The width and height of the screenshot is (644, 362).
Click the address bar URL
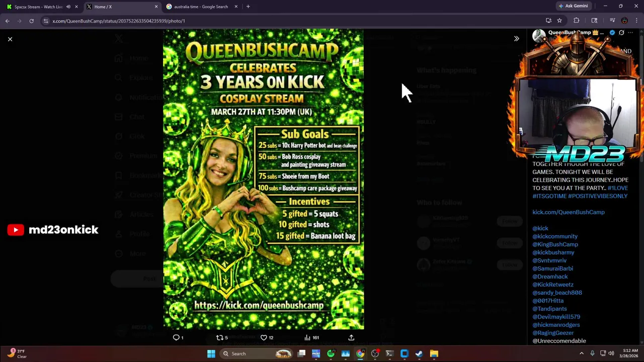click(119, 21)
